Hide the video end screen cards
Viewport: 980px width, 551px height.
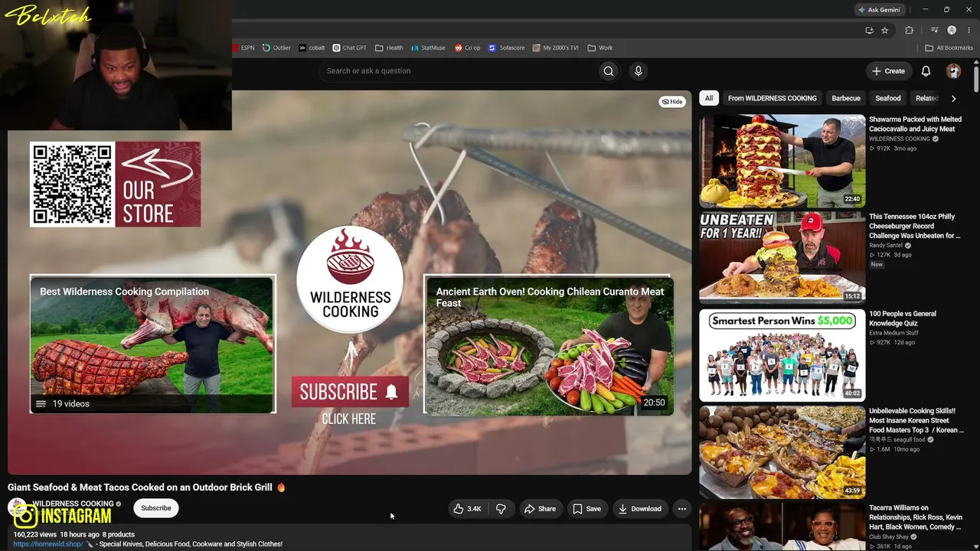tap(672, 102)
